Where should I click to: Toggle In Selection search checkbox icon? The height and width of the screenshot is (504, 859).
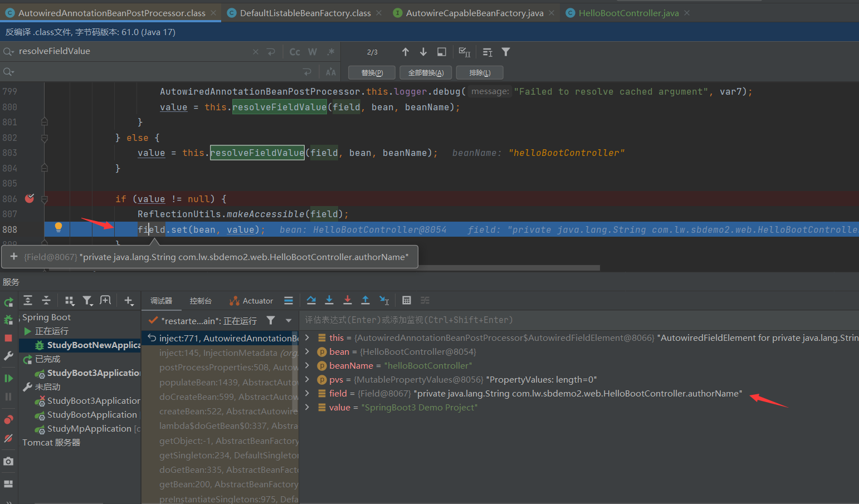pos(465,52)
